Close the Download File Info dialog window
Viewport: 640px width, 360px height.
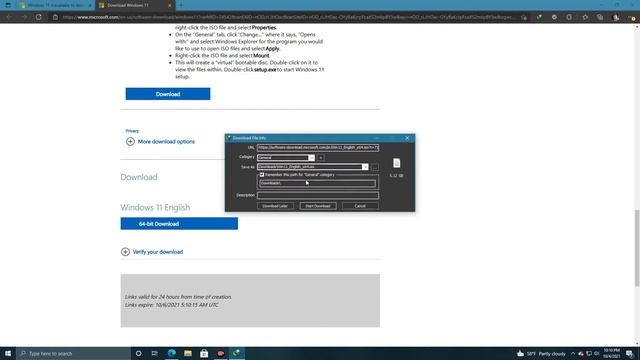point(407,138)
